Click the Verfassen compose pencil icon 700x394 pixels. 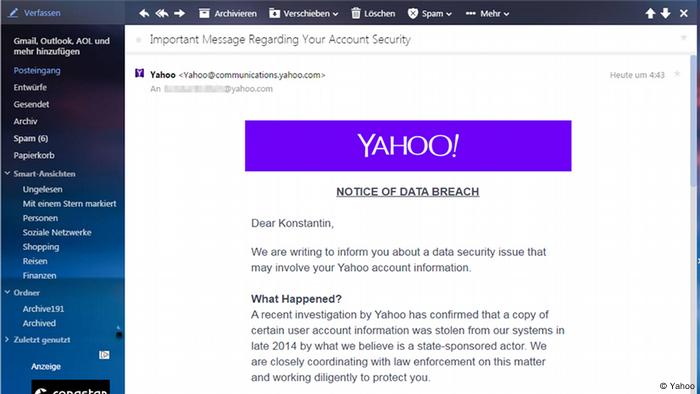point(13,13)
